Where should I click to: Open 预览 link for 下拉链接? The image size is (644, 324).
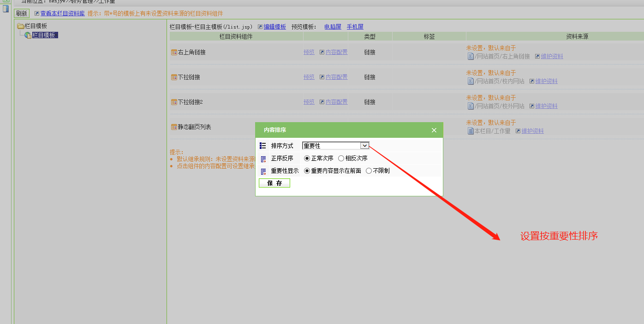click(x=309, y=77)
